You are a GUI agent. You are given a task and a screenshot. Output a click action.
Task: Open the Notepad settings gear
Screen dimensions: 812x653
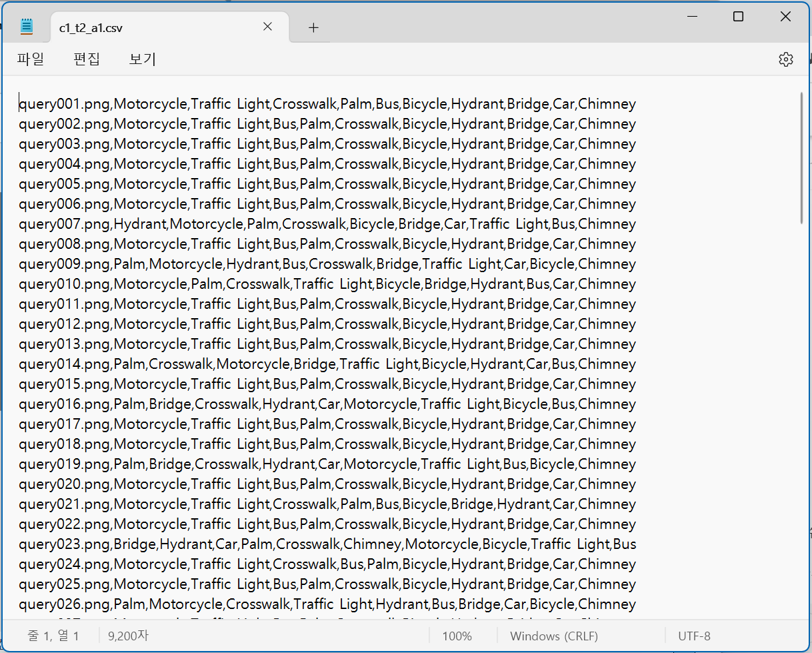pos(786,59)
